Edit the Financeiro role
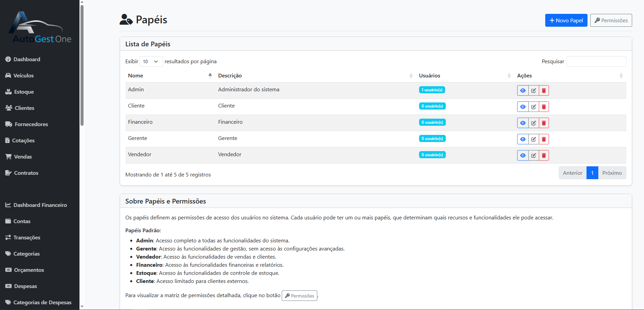The height and width of the screenshot is (310, 644). pos(533,123)
